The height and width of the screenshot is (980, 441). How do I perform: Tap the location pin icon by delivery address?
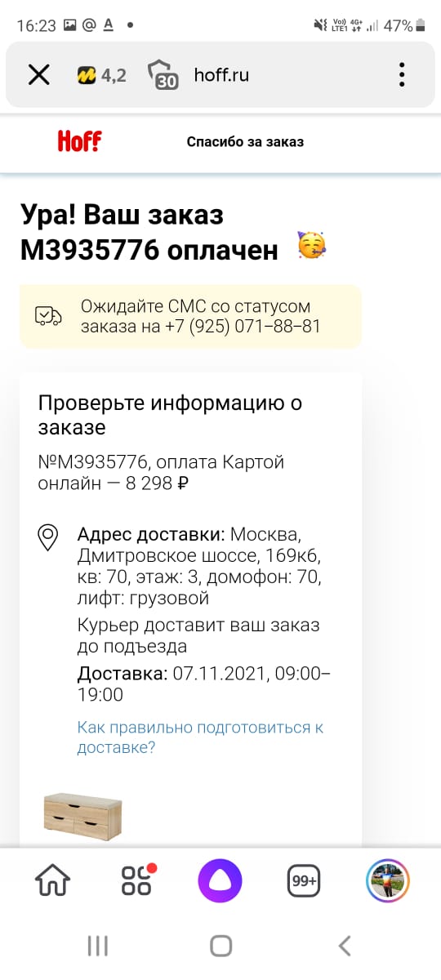[x=48, y=538]
